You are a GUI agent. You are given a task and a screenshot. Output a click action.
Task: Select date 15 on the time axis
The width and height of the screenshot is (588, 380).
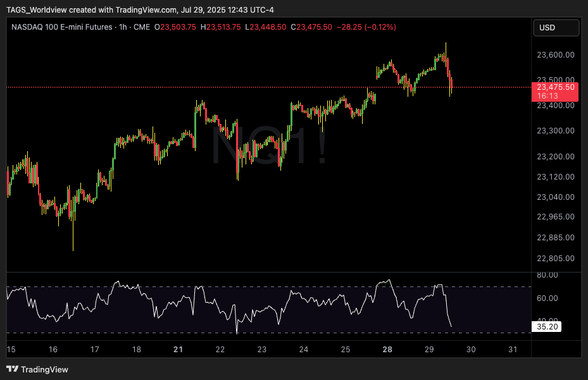pyautogui.click(x=11, y=349)
